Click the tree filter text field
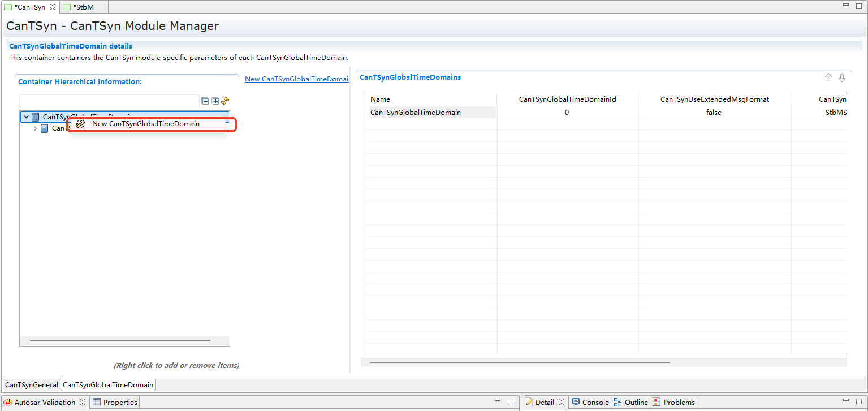Screen dimensions: 868x411 (109, 101)
